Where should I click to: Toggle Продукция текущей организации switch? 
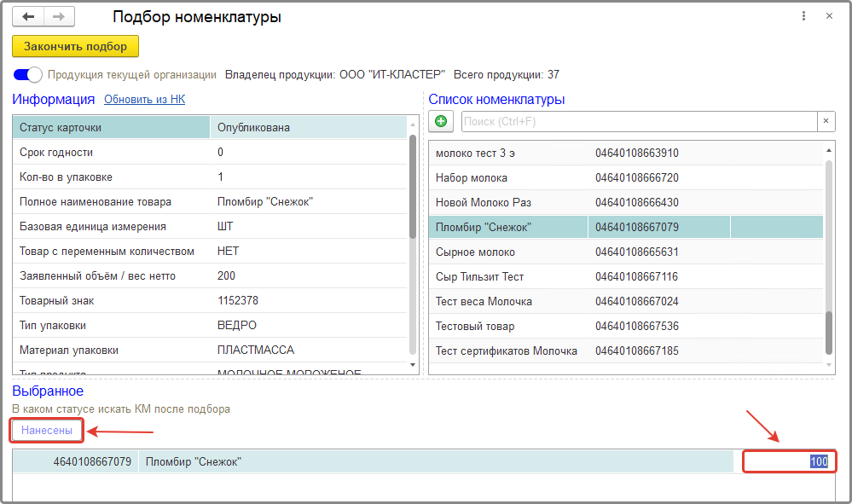click(27, 74)
